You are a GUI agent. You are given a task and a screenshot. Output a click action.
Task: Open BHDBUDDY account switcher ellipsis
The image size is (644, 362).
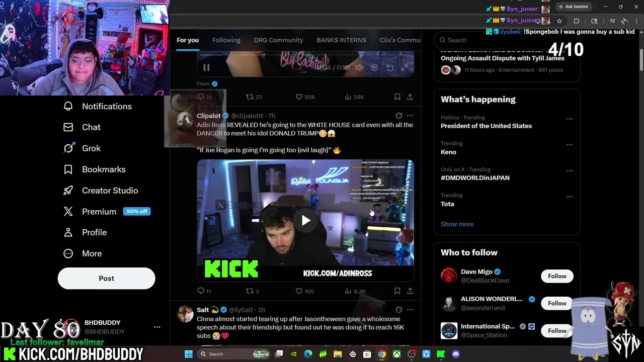[x=157, y=327]
